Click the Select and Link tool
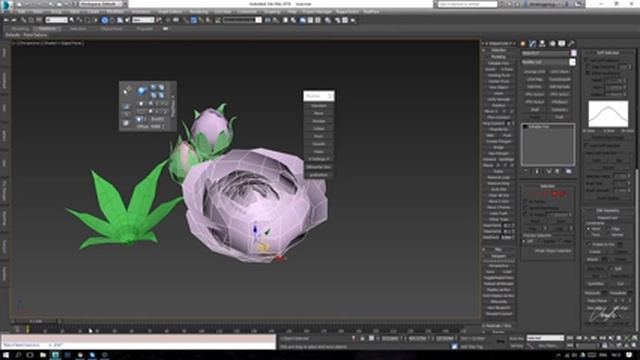Viewport: 640px width, 360px height. coord(23,20)
